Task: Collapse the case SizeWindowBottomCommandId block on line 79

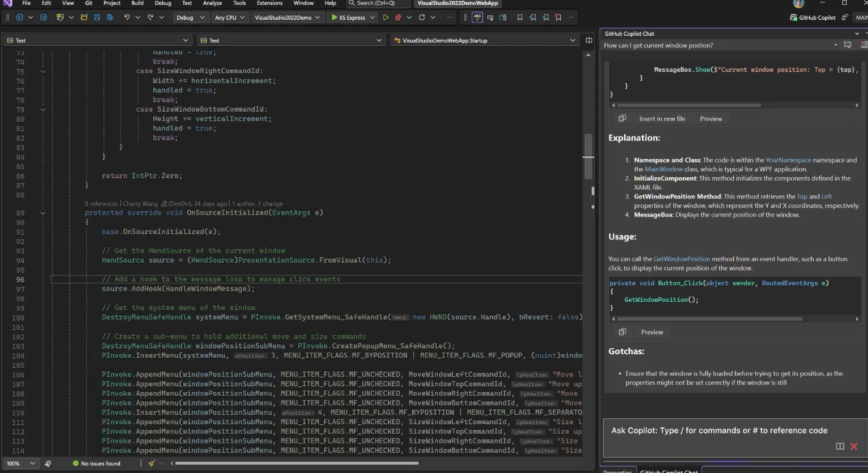Action: coord(43,109)
